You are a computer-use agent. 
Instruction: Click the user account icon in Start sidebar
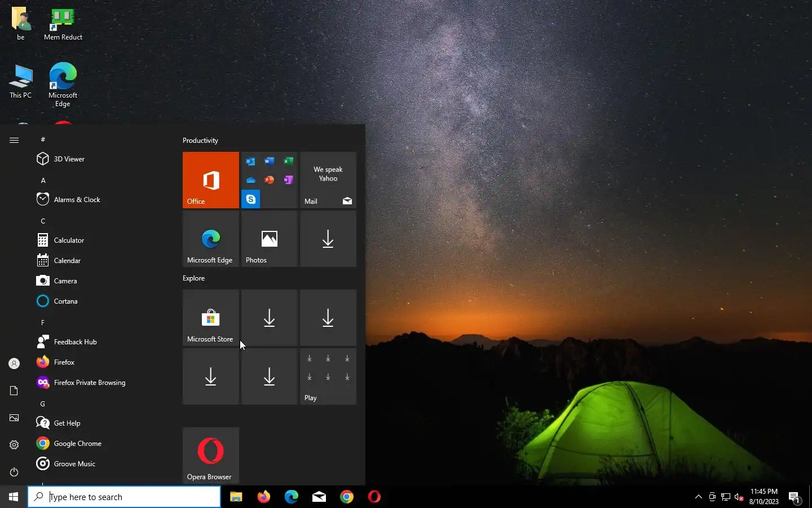click(x=14, y=364)
